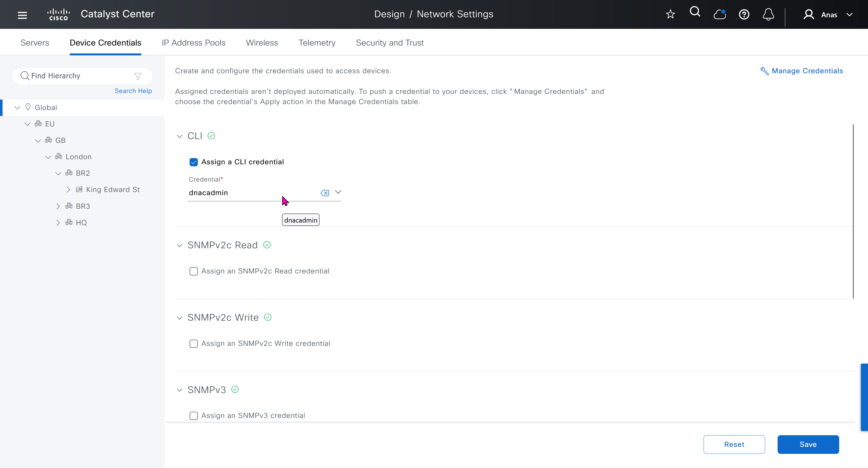Clear the dnacadmin credential selection
Image resolution: width=868 pixels, height=468 pixels.
coord(325,193)
